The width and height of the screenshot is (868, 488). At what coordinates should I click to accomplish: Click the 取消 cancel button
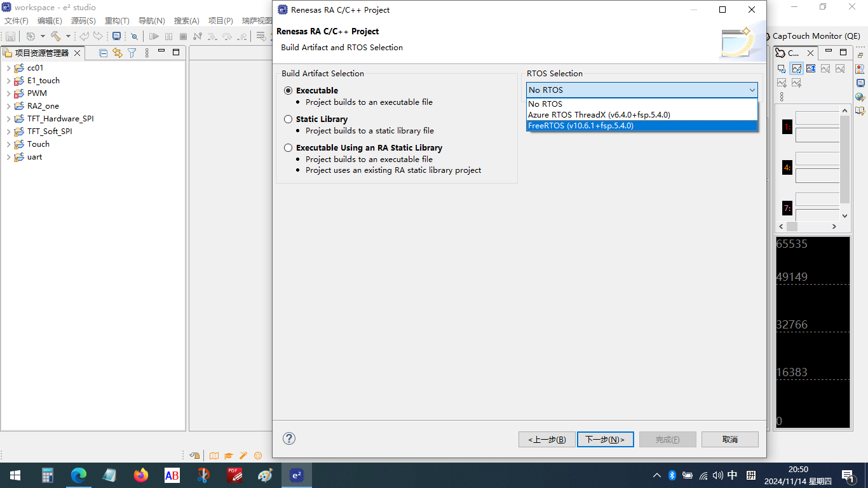tap(730, 440)
